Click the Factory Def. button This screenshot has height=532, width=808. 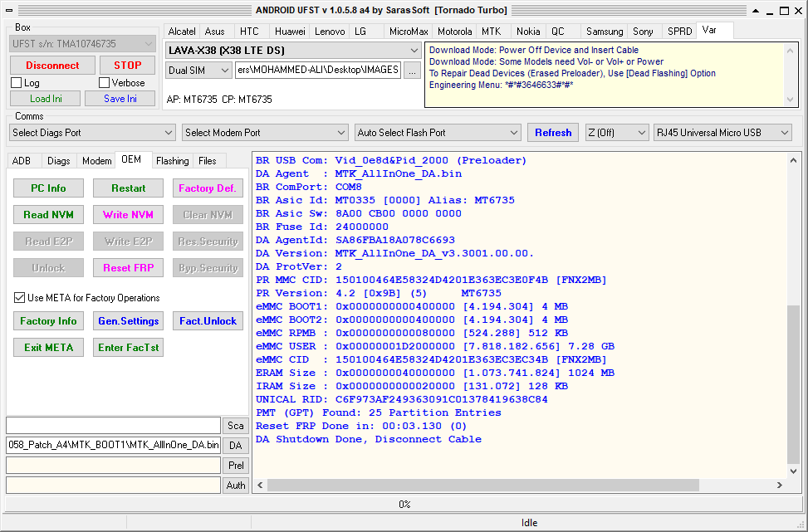pos(208,188)
